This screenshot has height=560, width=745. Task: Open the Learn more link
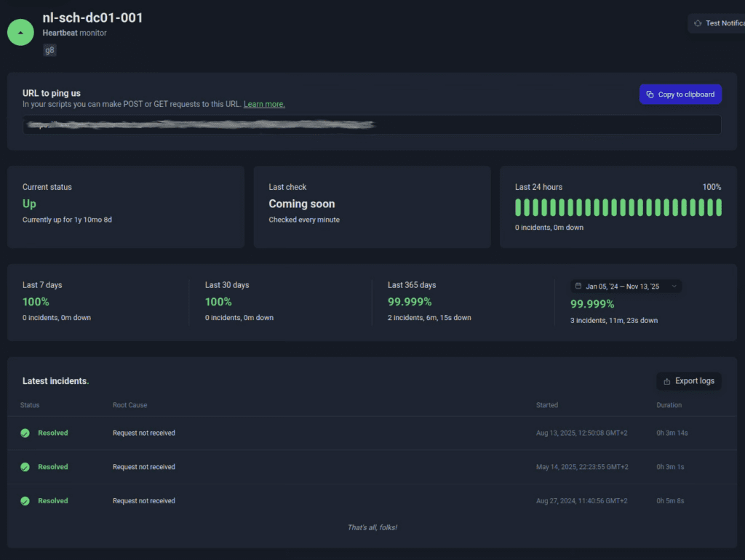tap(264, 104)
